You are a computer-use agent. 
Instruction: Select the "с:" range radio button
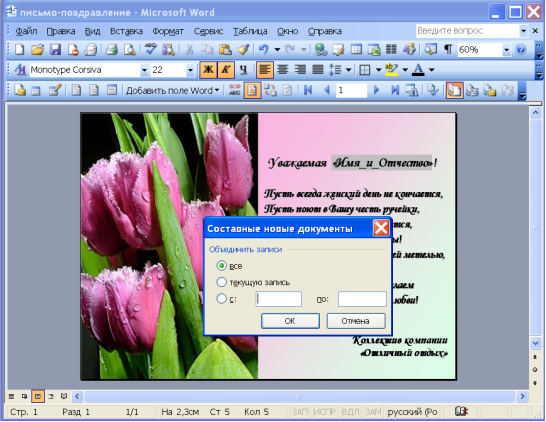pos(221,299)
